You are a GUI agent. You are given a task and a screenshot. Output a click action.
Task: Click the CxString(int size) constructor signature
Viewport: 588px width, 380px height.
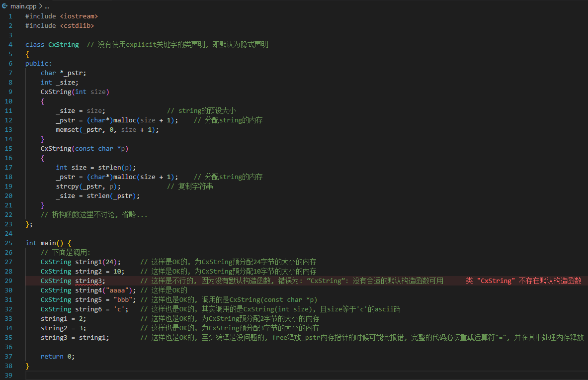pos(75,92)
